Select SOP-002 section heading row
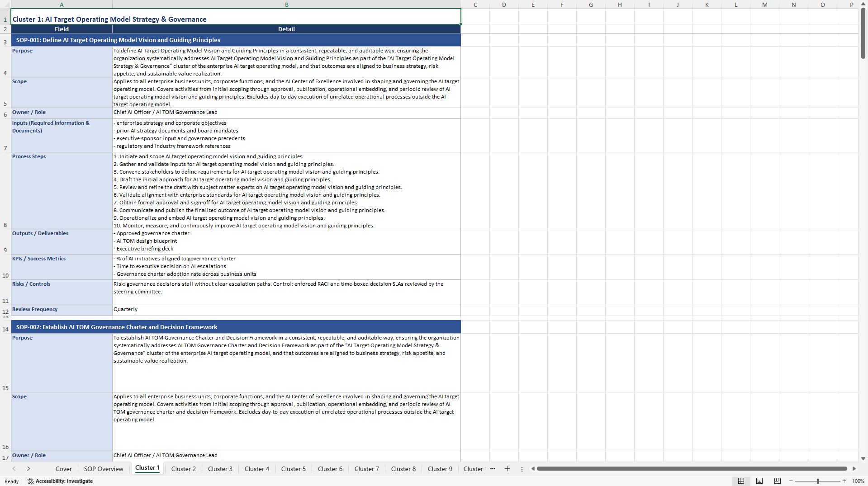The width and height of the screenshot is (868, 486). (x=236, y=327)
